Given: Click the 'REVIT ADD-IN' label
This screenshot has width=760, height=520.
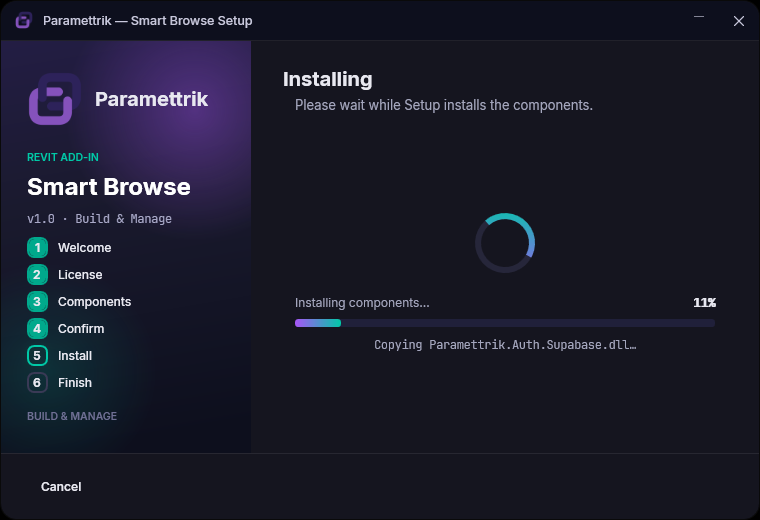Looking at the screenshot, I should [x=63, y=157].
